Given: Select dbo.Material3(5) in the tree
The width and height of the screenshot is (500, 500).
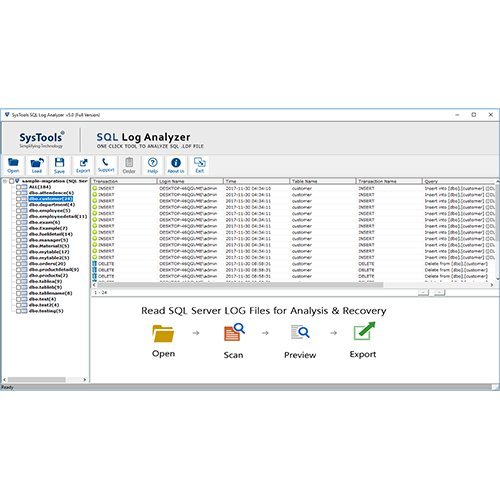Looking at the screenshot, I should (x=49, y=246).
